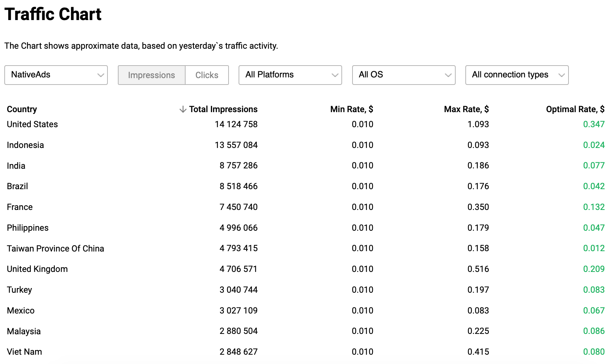
Task: Click the sort arrow beside Total Impressions
Action: point(183,109)
